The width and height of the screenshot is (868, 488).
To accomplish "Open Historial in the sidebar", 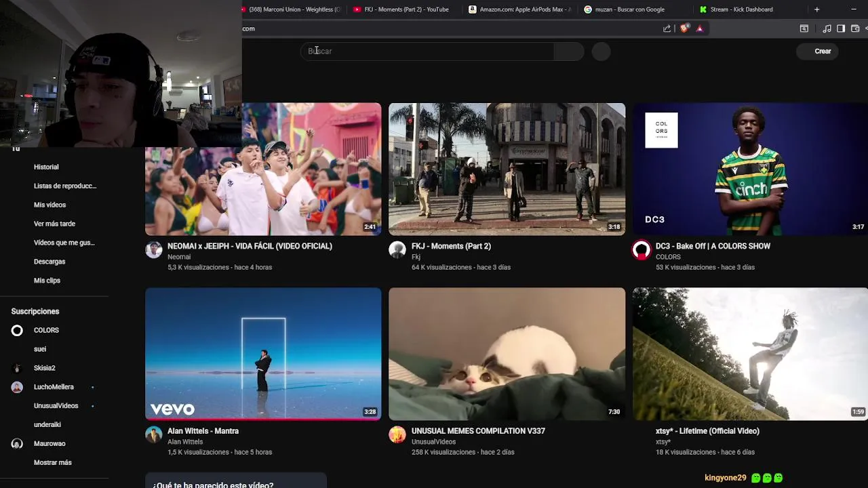I will pyautogui.click(x=46, y=167).
